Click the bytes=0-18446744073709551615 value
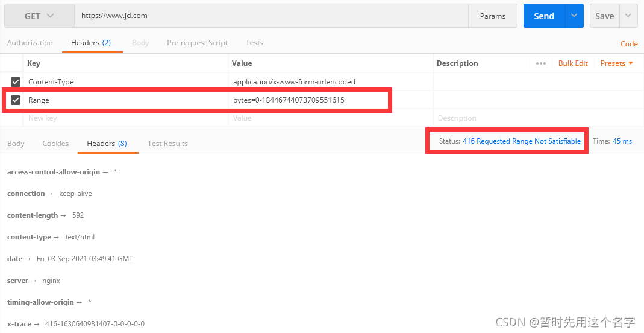The width and height of the screenshot is (644, 333). click(289, 100)
